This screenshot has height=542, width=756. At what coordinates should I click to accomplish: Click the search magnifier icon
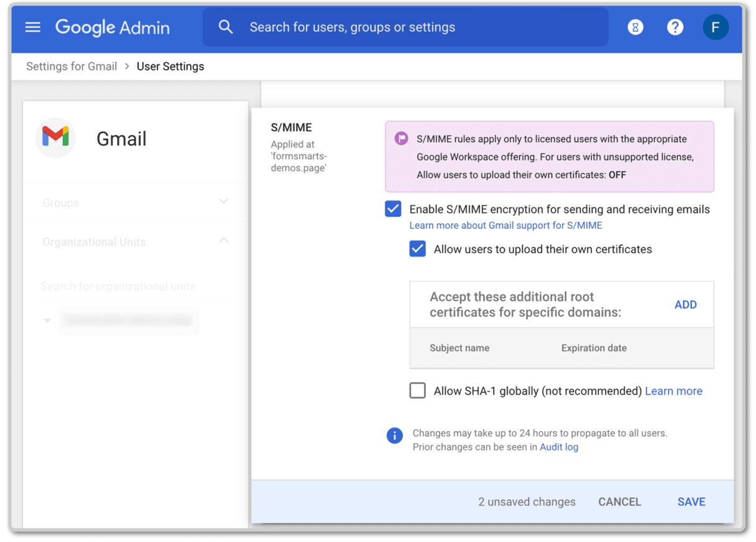[226, 27]
